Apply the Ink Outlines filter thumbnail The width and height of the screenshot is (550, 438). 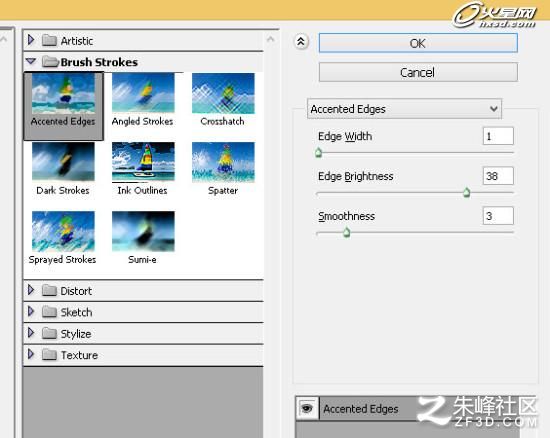pyautogui.click(x=143, y=162)
